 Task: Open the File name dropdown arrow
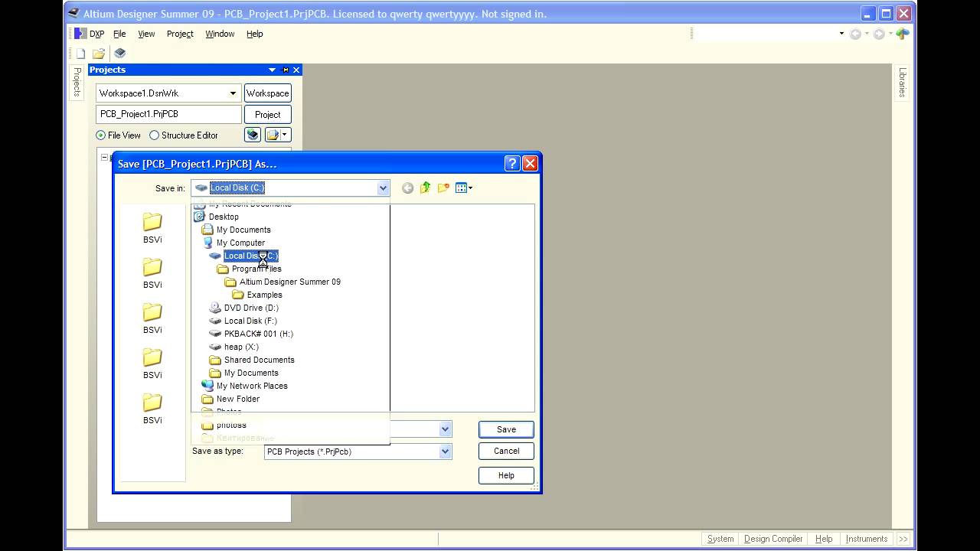445,429
